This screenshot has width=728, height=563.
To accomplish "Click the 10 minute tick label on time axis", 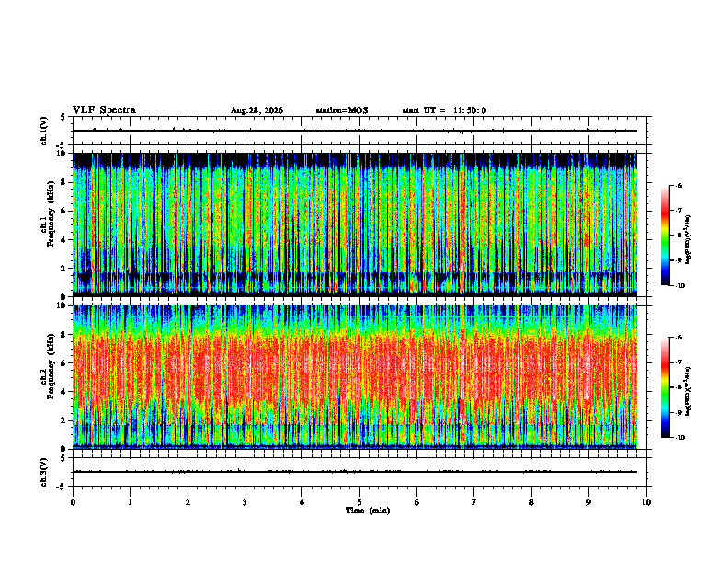I will click(x=646, y=502).
